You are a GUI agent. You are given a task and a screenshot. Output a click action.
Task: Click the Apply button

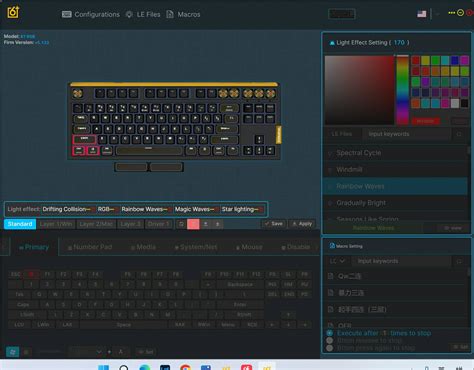pyautogui.click(x=302, y=224)
